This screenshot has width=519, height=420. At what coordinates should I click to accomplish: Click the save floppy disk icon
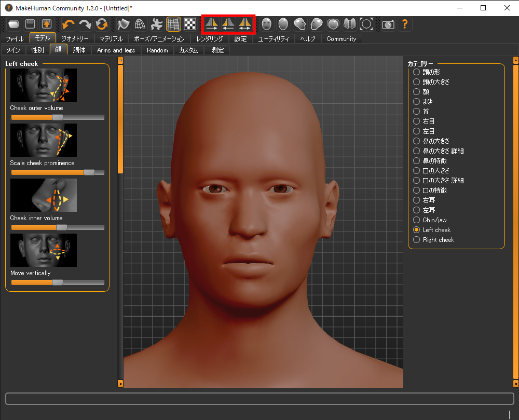(x=30, y=24)
